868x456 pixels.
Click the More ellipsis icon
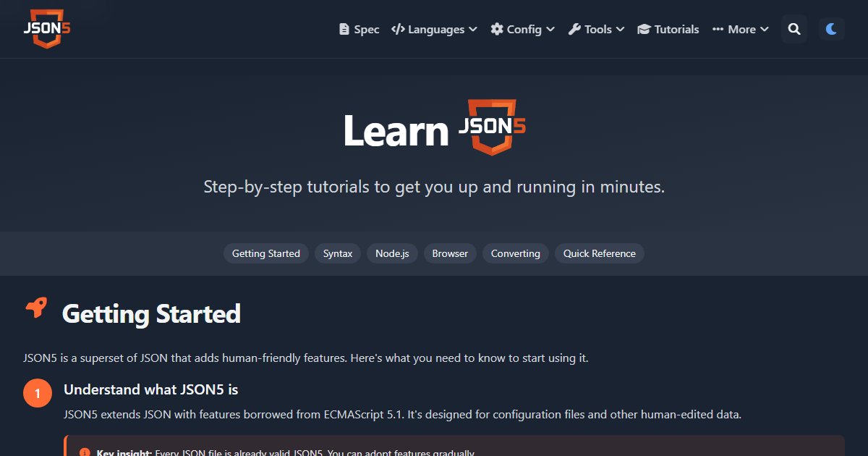[x=718, y=30]
